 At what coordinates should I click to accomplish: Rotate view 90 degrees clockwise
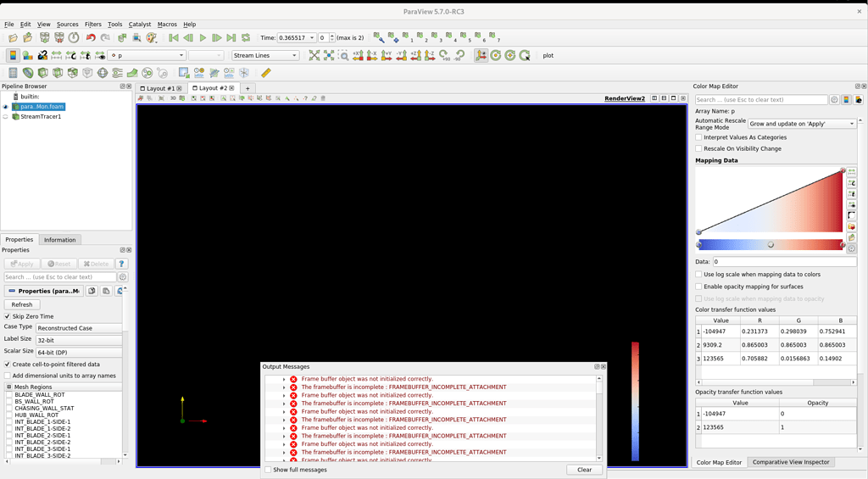[444, 55]
